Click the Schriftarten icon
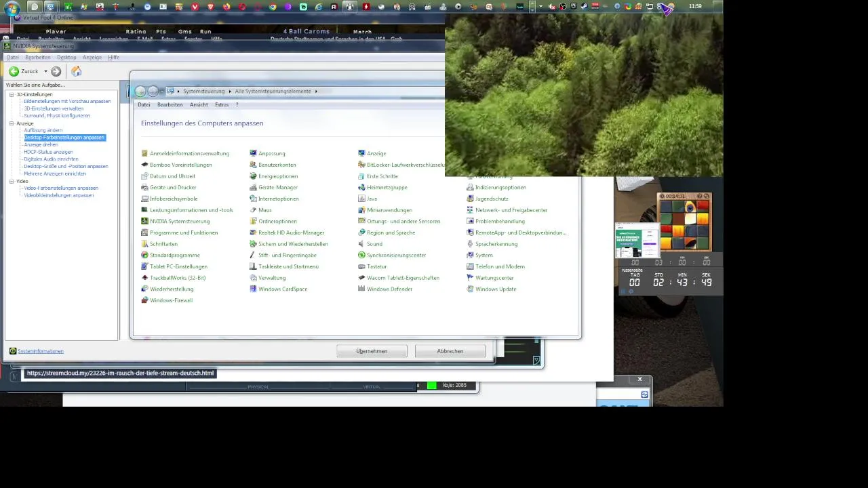 click(144, 244)
